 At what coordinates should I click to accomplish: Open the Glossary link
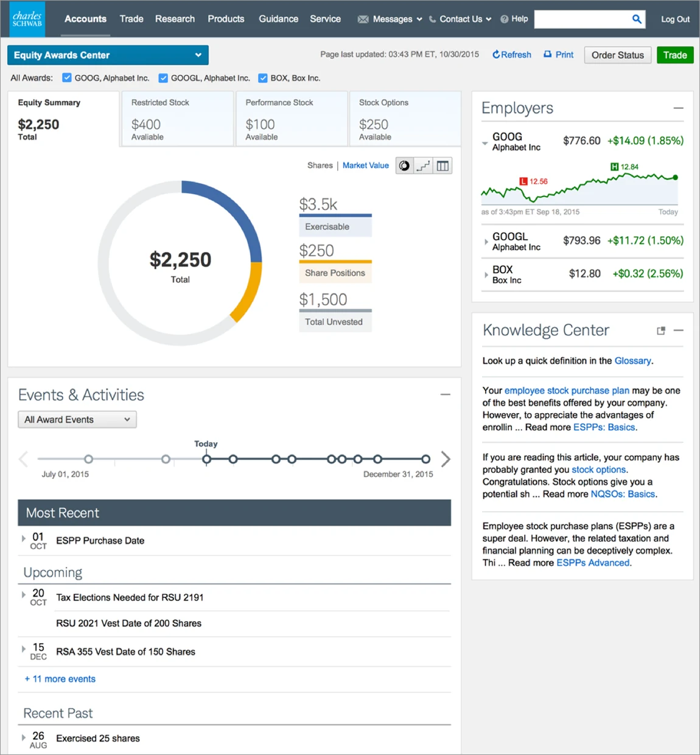632,361
